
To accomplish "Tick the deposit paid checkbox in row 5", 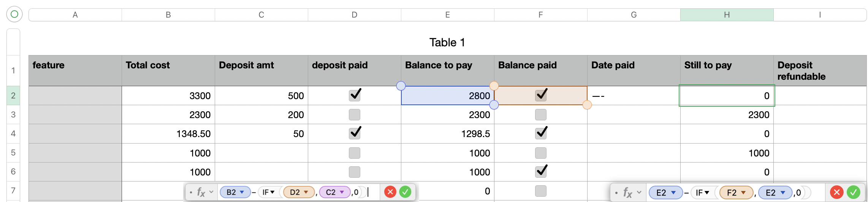I will (355, 153).
